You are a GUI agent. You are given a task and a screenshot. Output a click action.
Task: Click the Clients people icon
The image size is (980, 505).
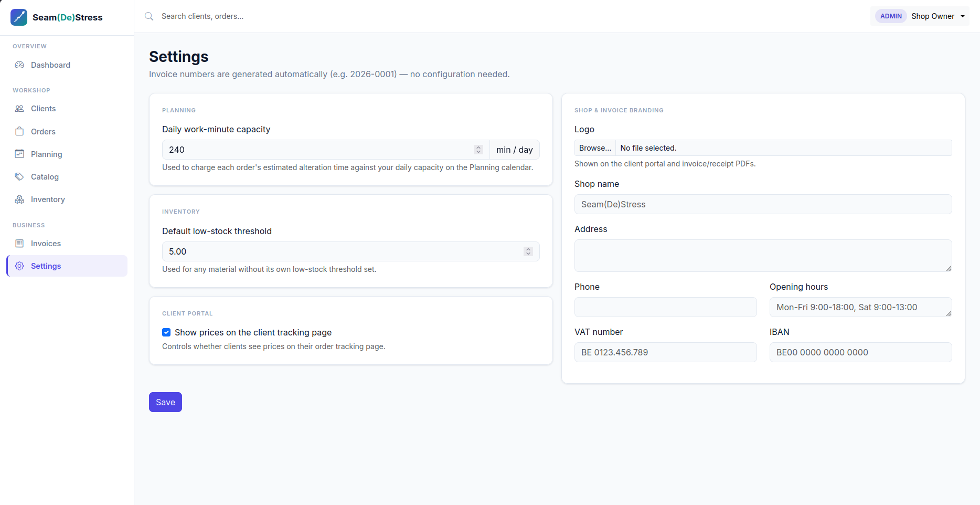19,109
